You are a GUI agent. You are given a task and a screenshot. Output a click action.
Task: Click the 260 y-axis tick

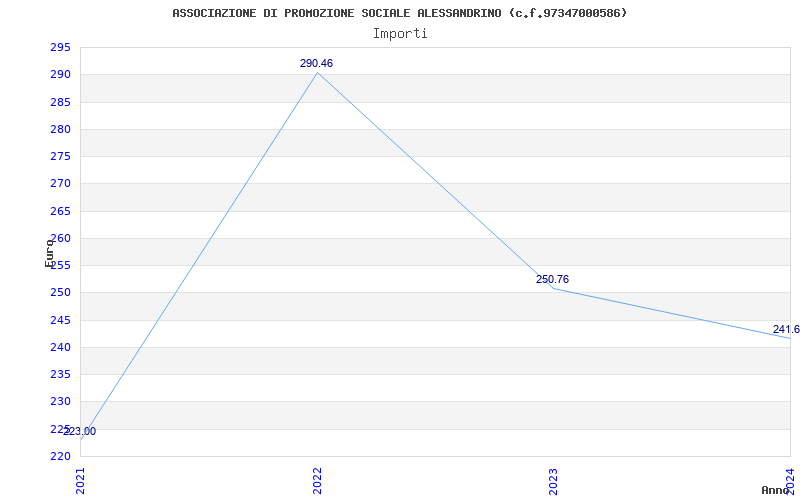[60, 238]
